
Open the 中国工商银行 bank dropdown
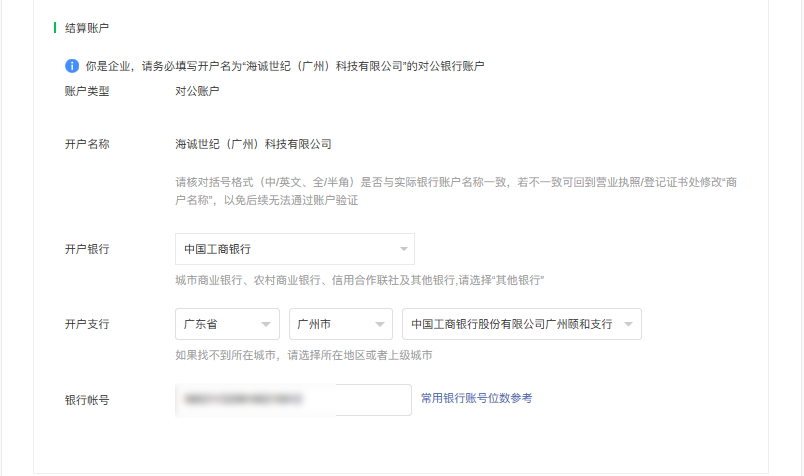285,249
